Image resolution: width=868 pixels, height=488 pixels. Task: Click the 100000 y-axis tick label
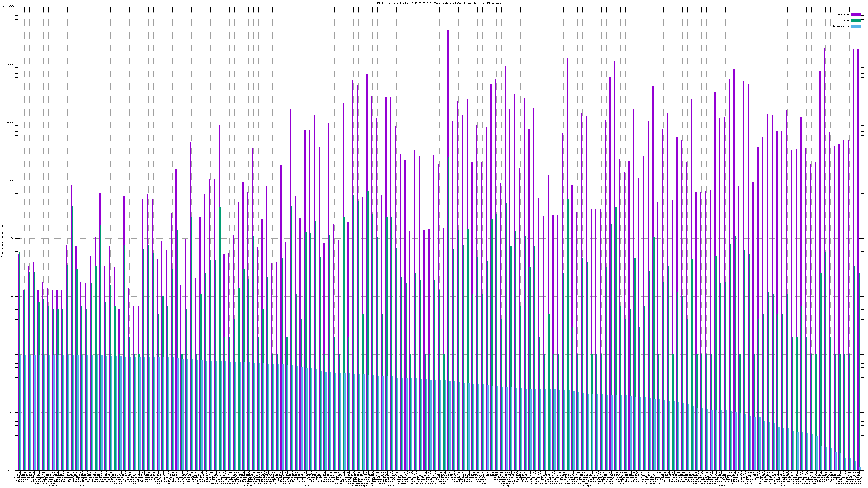click(x=10, y=65)
